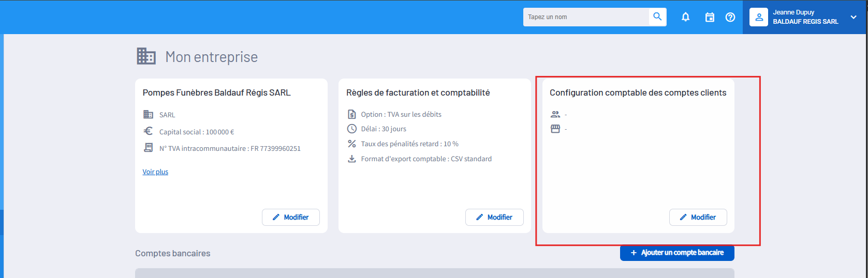Open the Voir plus link
Screen dimensions: 868x278
pyautogui.click(x=155, y=172)
